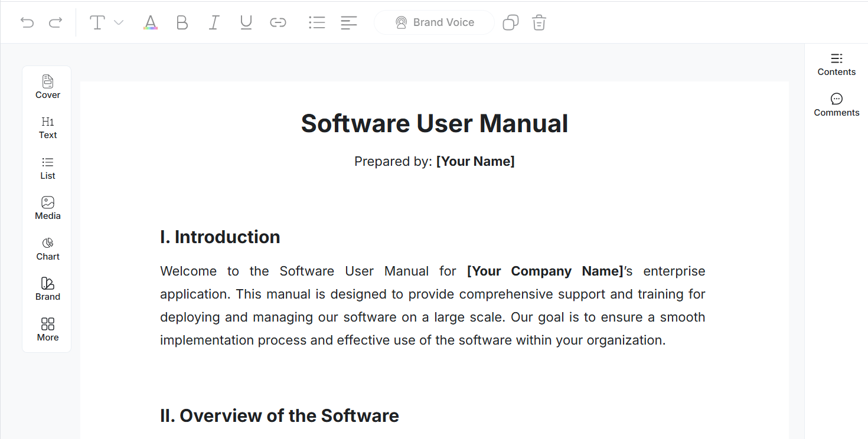Activate the Brand Voice feature

tap(434, 22)
